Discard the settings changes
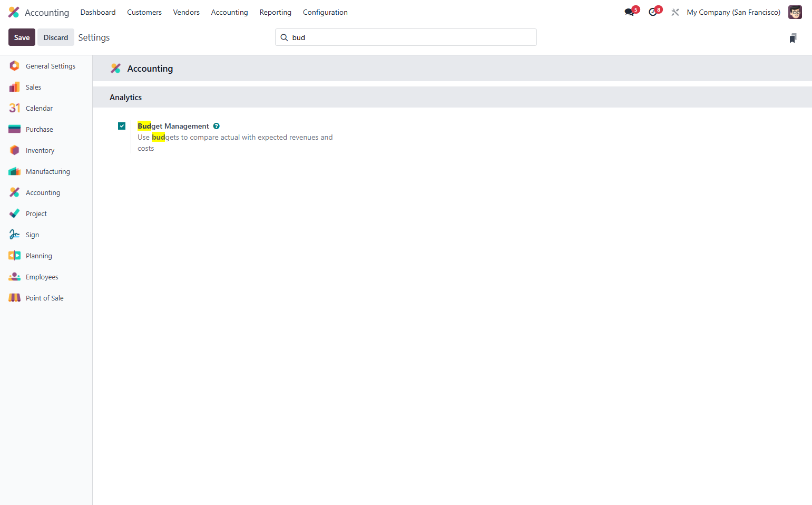 click(x=56, y=37)
